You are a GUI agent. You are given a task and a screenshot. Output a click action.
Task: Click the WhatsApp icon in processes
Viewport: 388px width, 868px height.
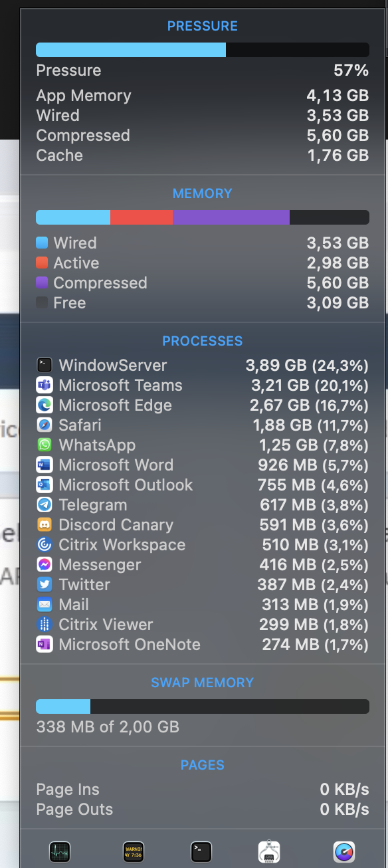[x=45, y=445]
